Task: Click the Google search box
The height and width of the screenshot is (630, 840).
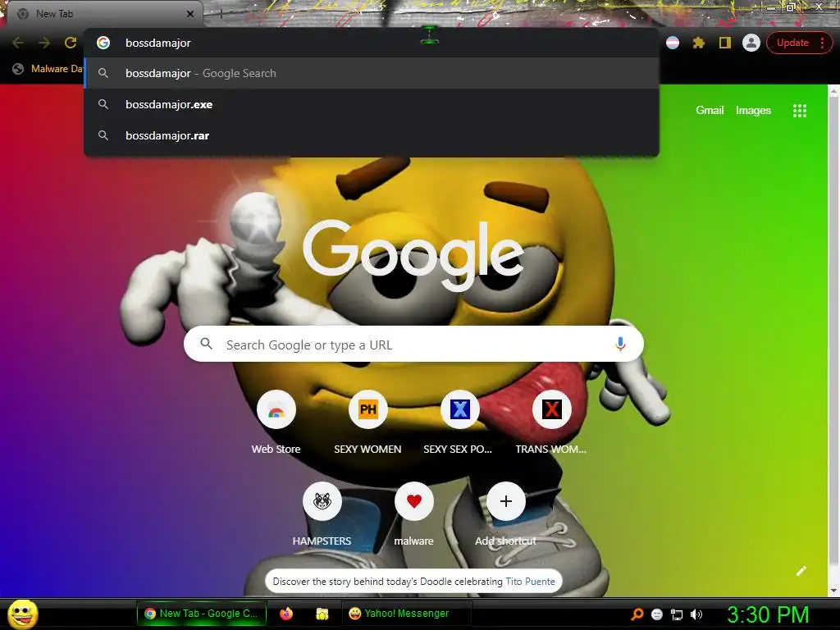Action: tap(413, 344)
